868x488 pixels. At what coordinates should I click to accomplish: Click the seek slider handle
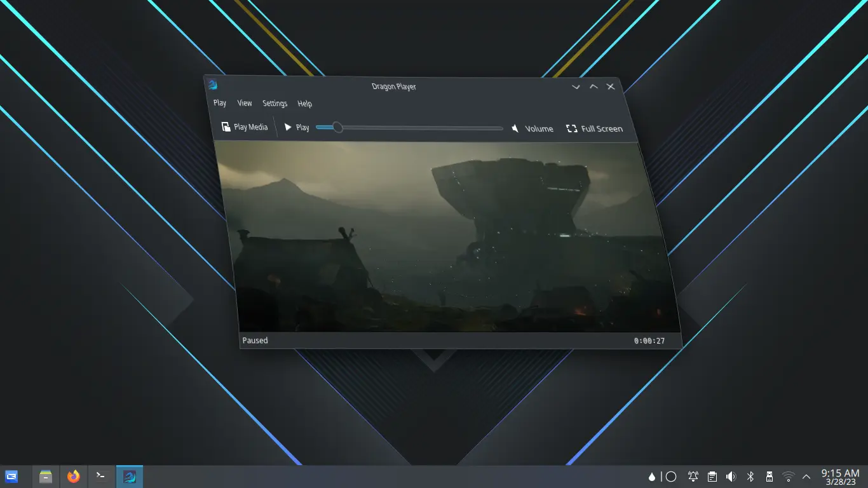click(x=338, y=128)
